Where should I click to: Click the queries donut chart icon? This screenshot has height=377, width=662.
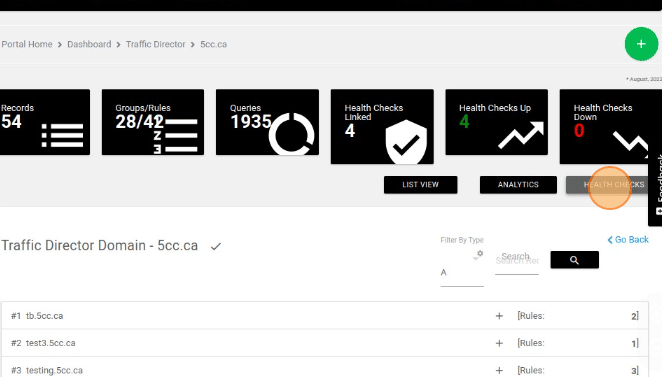[x=291, y=134]
